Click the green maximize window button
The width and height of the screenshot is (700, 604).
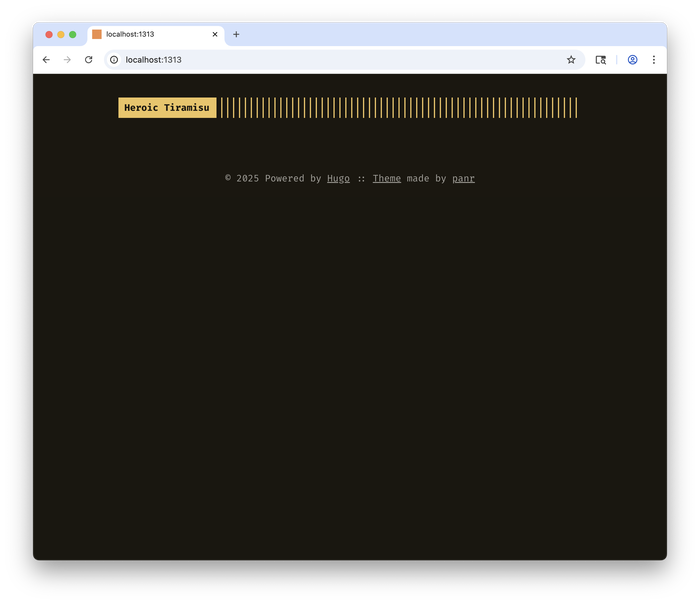pyautogui.click(x=73, y=34)
